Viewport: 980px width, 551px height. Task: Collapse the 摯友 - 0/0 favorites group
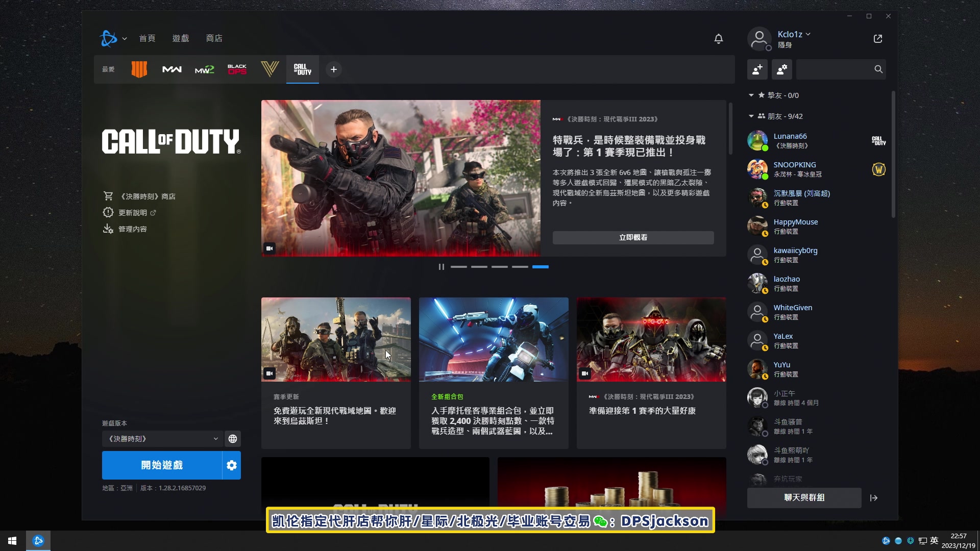click(751, 95)
